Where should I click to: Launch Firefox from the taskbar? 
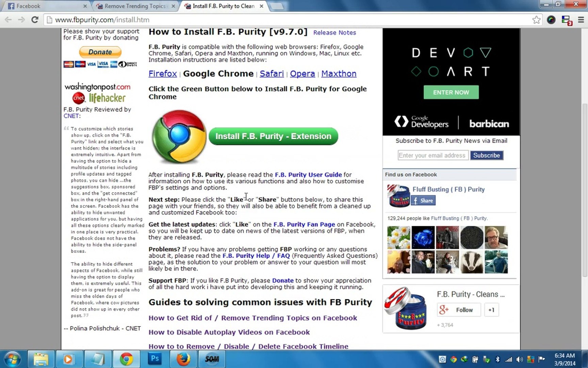(183, 359)
